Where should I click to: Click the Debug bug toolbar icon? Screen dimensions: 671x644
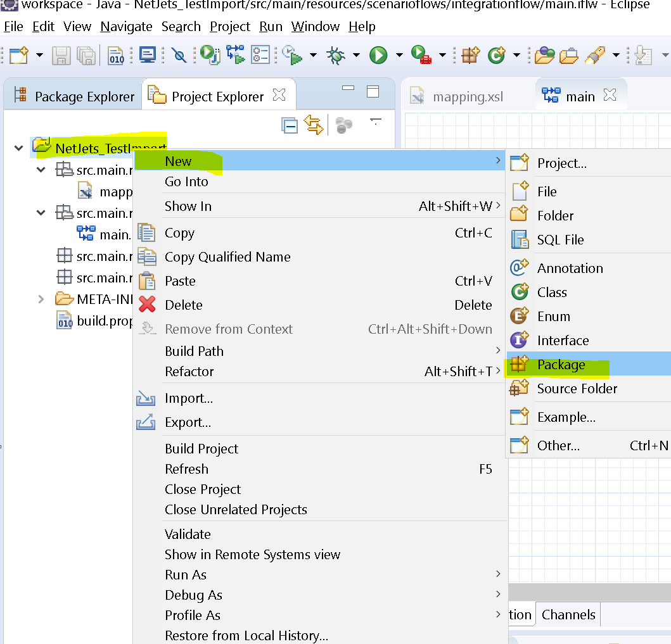click(x=336, y=56)
